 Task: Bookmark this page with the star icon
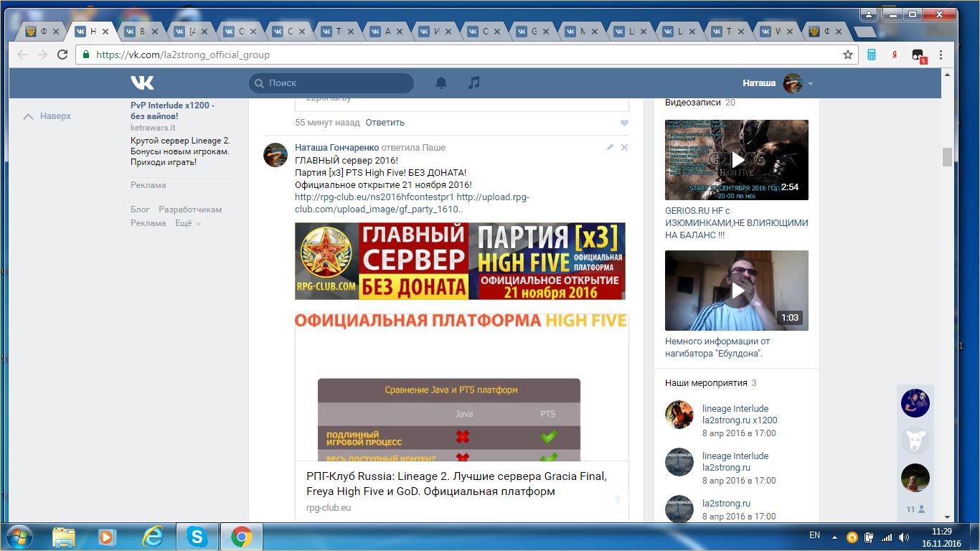848,55
